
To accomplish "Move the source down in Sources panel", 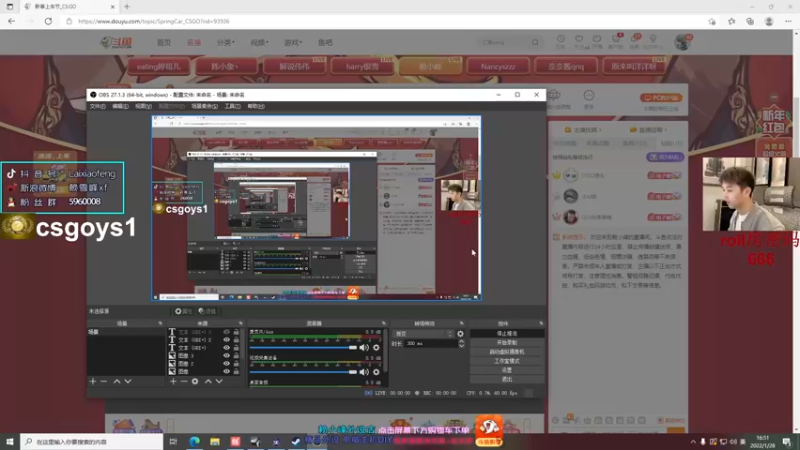I will click(219, 381).
